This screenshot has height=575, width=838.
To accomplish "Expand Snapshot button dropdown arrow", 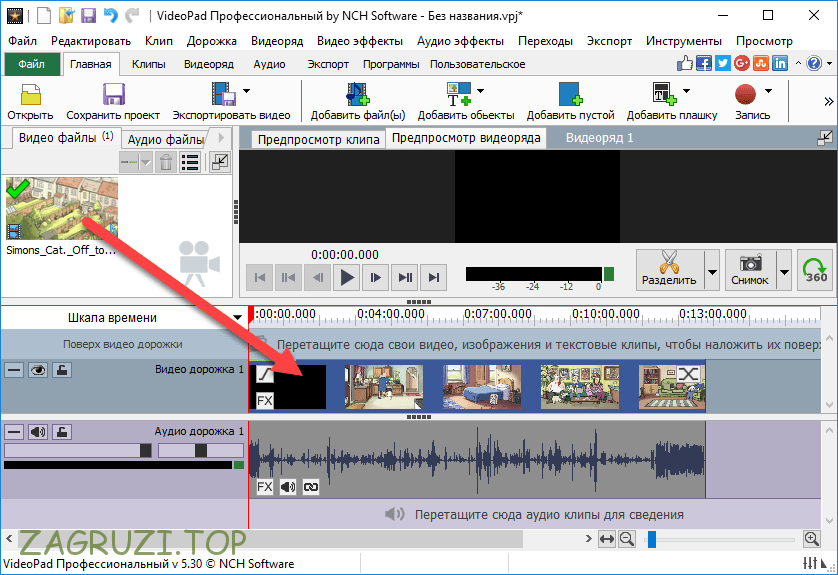I will coord(784,272).
